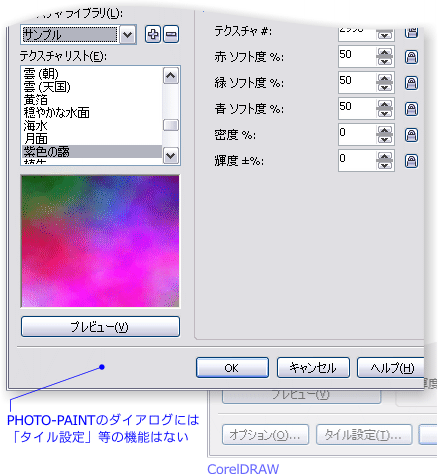Select 海水 in texture list
This screenshot has height=474, width=438.
92,126
